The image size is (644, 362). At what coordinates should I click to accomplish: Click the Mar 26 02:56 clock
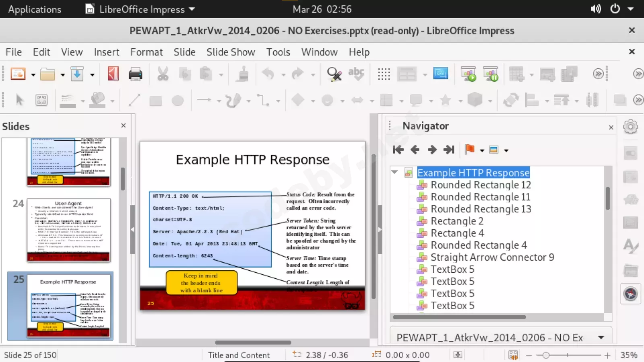pos(322,9)
